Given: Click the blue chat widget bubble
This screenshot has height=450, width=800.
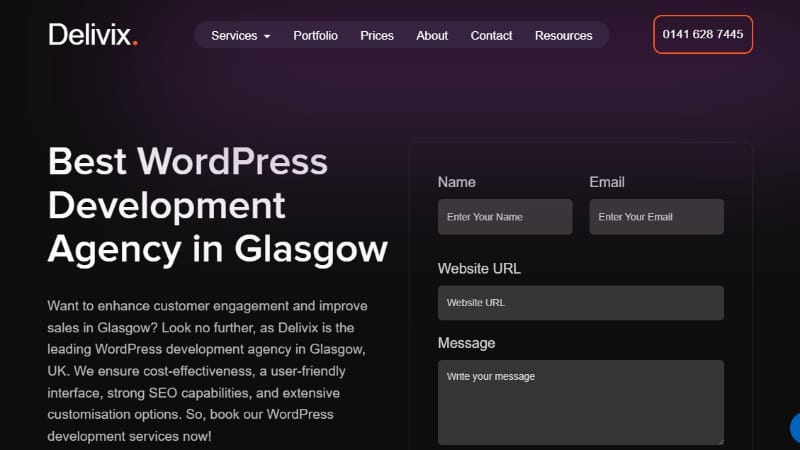Looking at the screenshot, I should [795, 428].
